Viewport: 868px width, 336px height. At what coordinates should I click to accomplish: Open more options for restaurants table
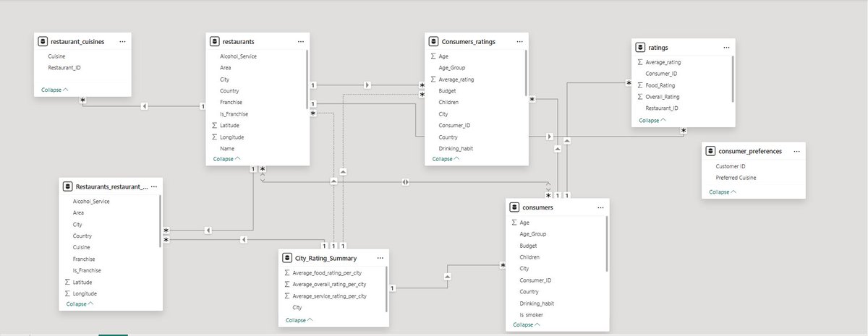pyautogui.click(x=301, y=42)
